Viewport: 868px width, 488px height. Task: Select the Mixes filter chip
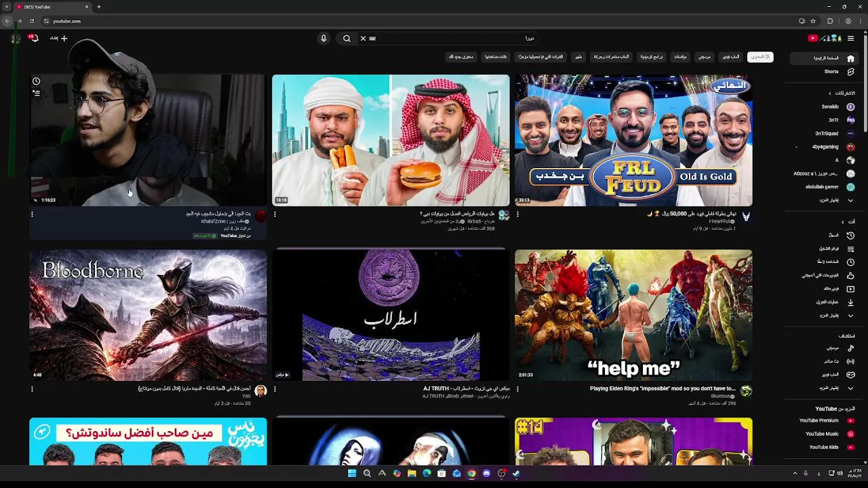click(680, 57)
